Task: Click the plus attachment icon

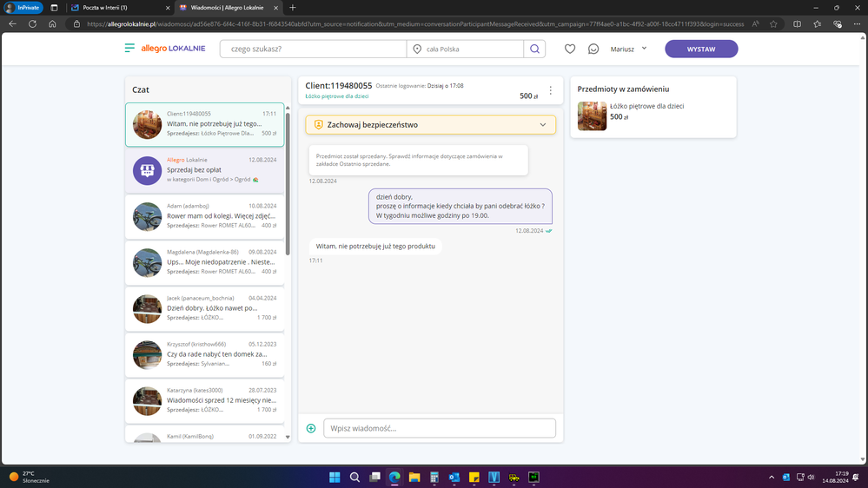Action: [x=311, y=428]
